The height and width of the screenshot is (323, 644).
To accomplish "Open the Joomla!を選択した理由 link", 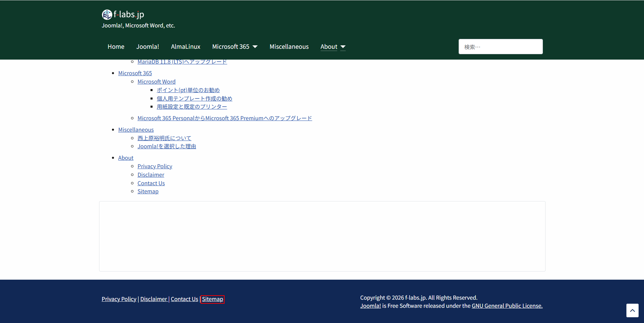I will tap(167, 146).
